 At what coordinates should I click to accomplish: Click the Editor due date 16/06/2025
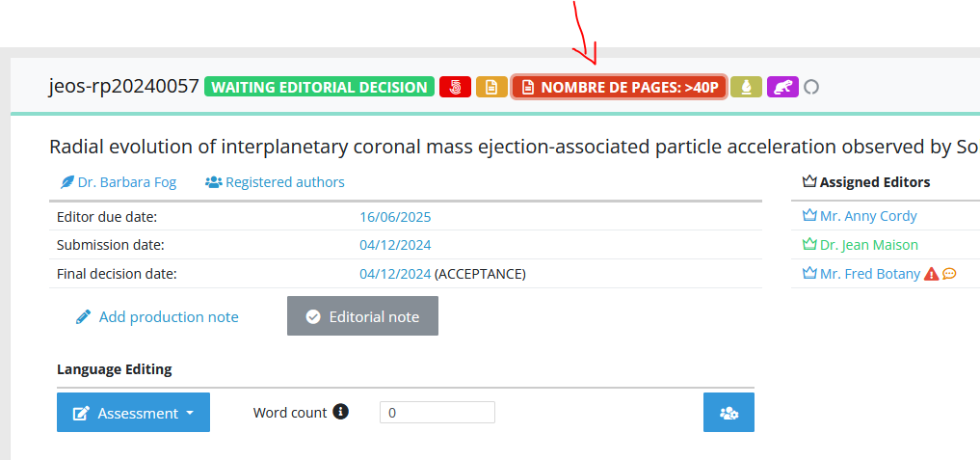pos(395,217)
